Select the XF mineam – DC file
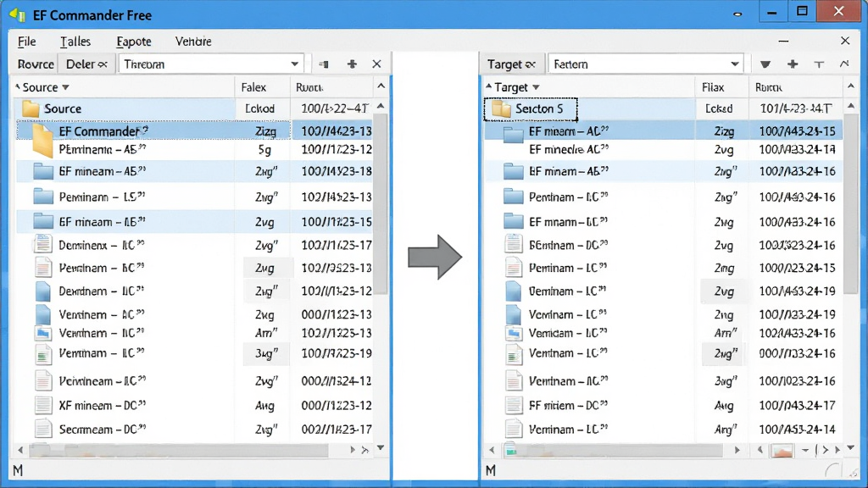 click(x=194, y=406)
